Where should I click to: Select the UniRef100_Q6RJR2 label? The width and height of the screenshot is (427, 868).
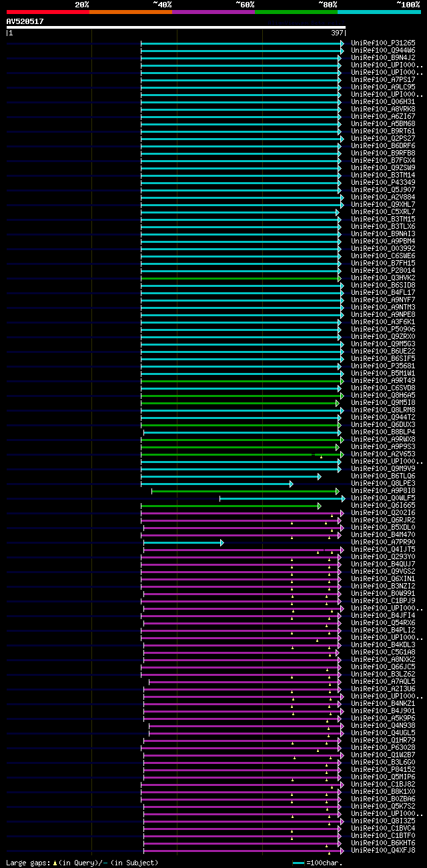point(383,520)
